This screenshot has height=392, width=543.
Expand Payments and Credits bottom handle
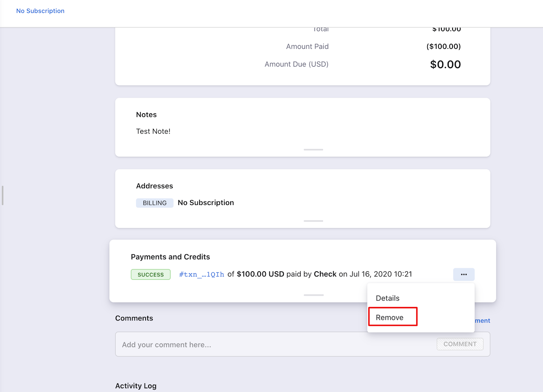[x=313, y=295]
